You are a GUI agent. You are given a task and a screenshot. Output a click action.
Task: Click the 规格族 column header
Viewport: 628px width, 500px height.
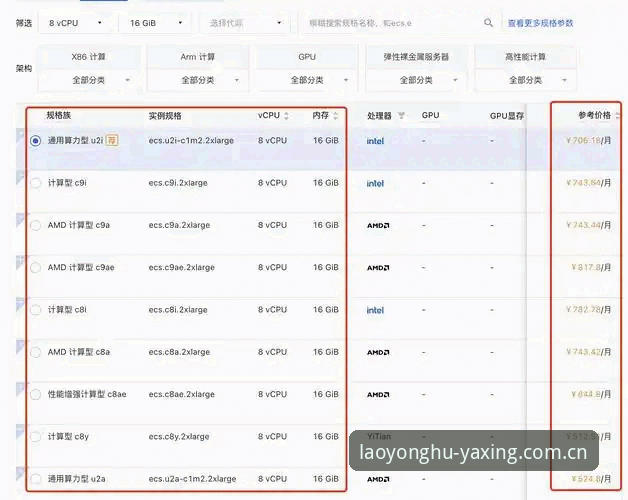click(x=59, y=115)
